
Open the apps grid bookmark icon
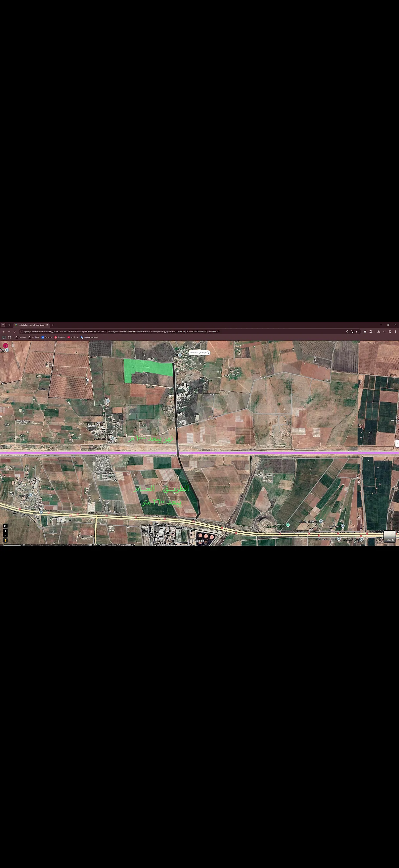tap(9, 337)
